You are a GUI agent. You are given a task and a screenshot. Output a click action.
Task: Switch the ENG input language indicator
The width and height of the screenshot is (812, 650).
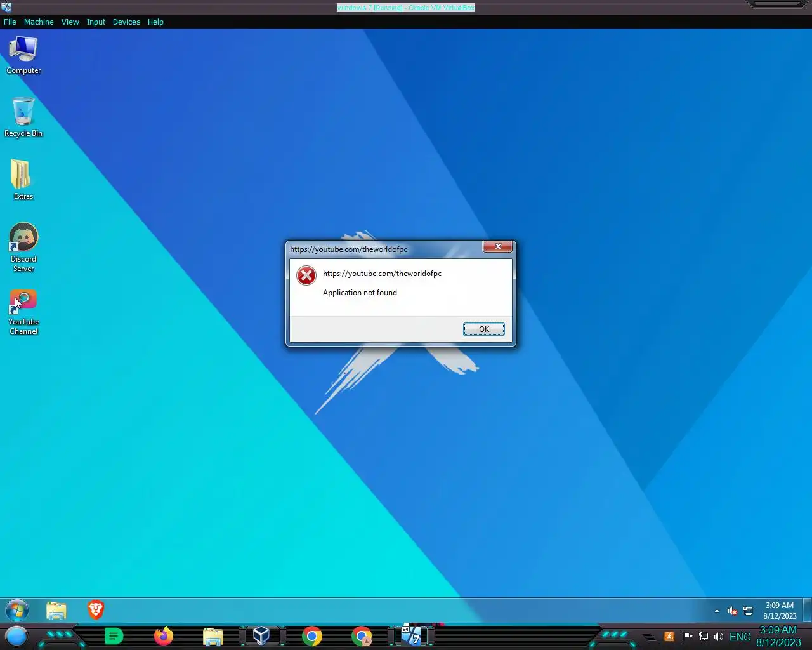coord(740,637)
